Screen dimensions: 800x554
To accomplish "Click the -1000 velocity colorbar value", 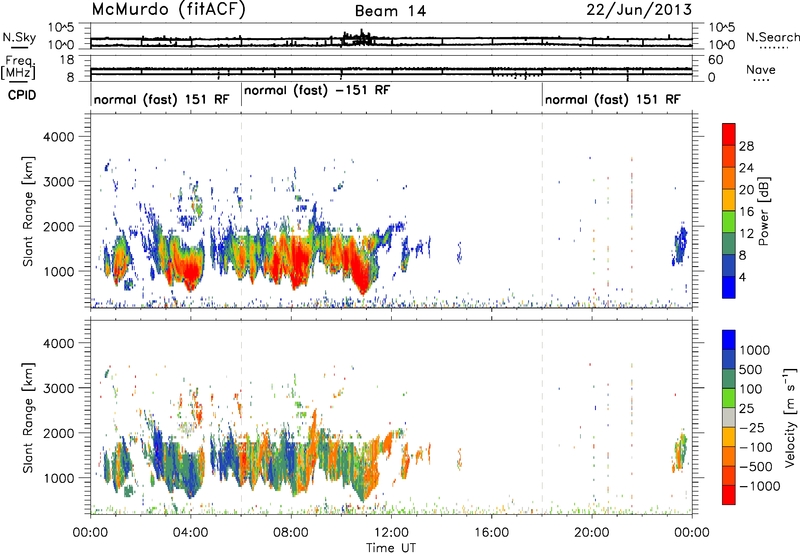I will [x=759, y=486].
